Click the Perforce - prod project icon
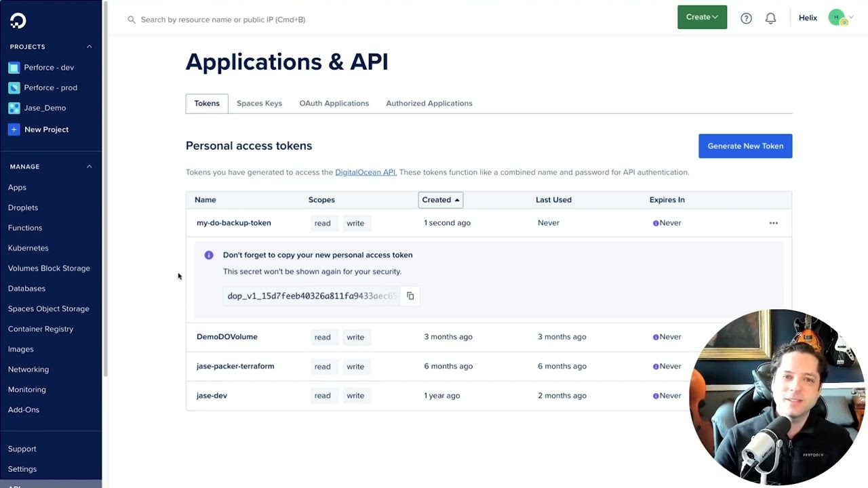Screen dimensions: 868x488 point(14,88)
